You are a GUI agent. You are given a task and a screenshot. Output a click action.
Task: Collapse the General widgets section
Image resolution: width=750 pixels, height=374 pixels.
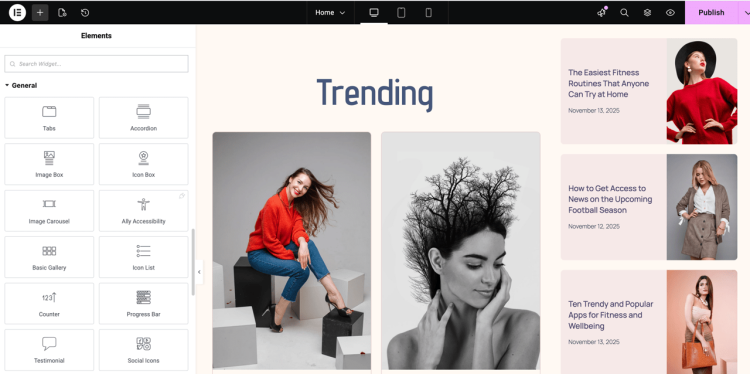click(x=21, y=85)
